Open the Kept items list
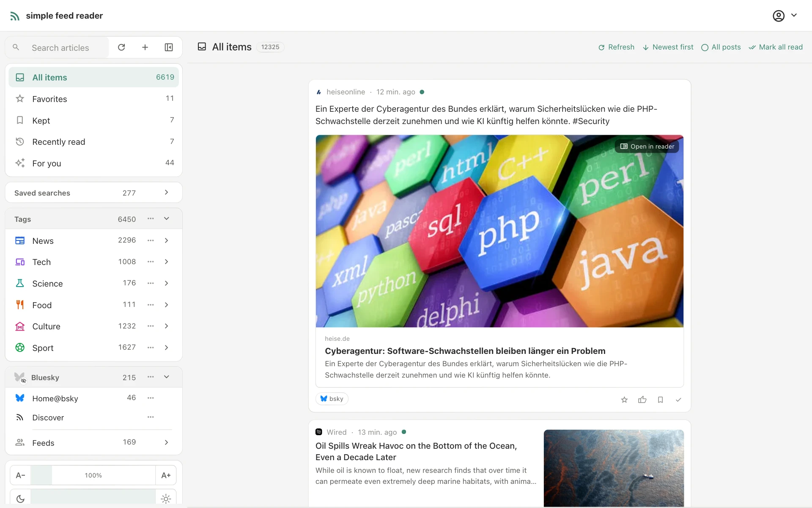The height and width of the screenshot is (508, 812). 93,121
